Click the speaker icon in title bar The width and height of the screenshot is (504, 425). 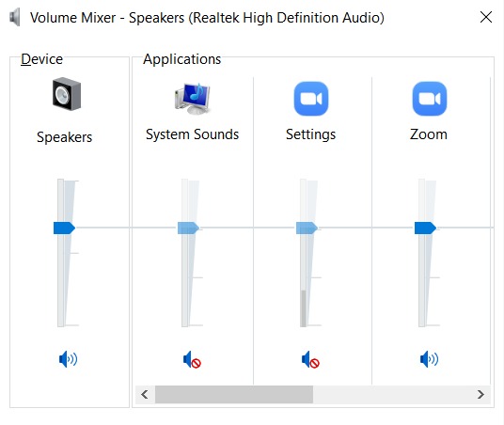[15, 17]
